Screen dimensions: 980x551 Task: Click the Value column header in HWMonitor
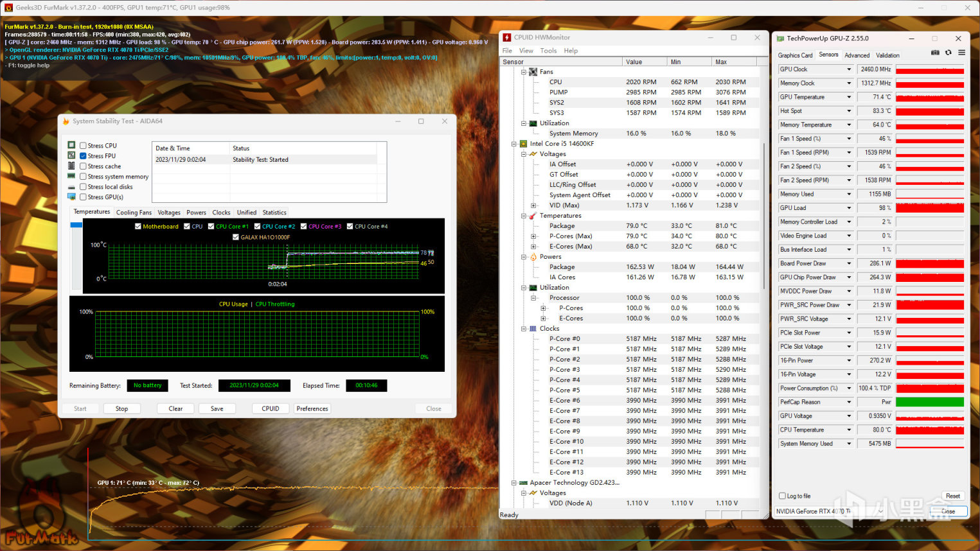coord(645,62)
